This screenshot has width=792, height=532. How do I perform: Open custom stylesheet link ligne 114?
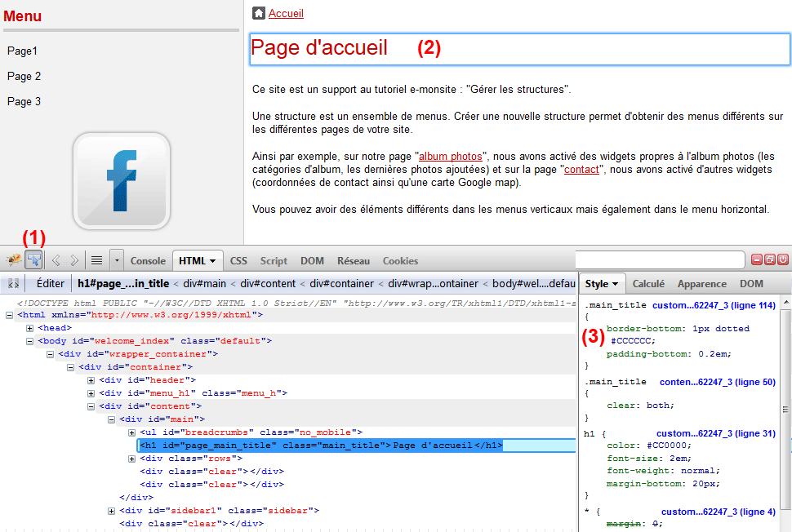(x=714, y=305)
